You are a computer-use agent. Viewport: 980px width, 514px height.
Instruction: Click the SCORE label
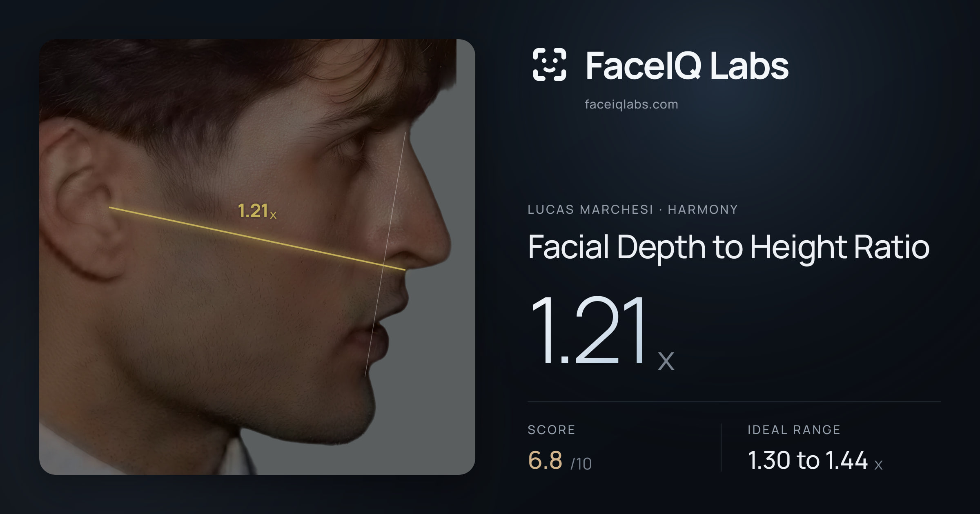point(551,430)
